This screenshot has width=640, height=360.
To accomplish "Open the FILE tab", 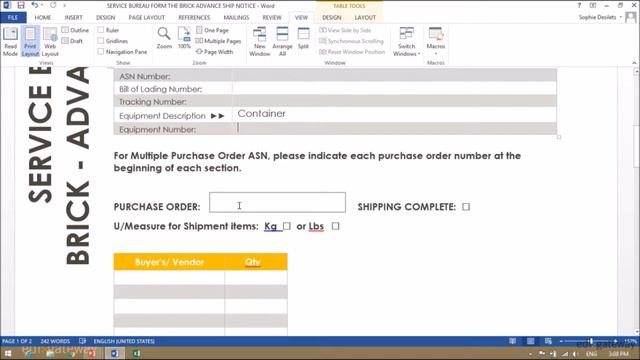I will pos(13,18).
